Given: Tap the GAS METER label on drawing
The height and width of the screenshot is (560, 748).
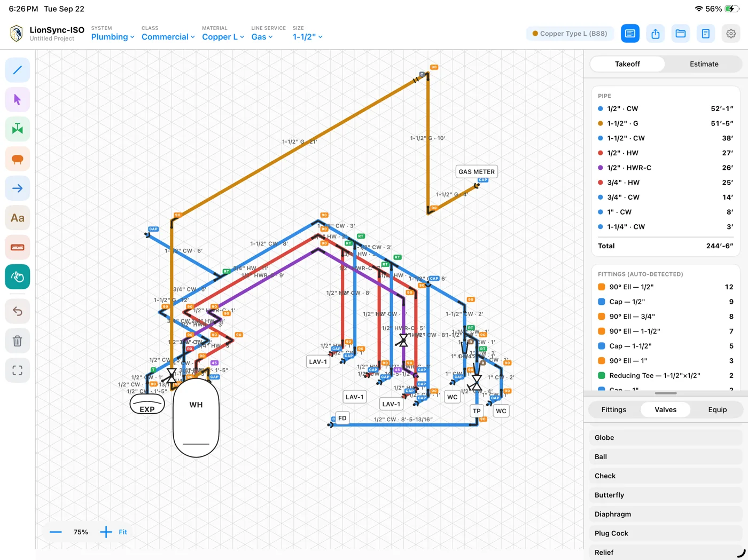Looking at the screenshot, I should (477, 171).
